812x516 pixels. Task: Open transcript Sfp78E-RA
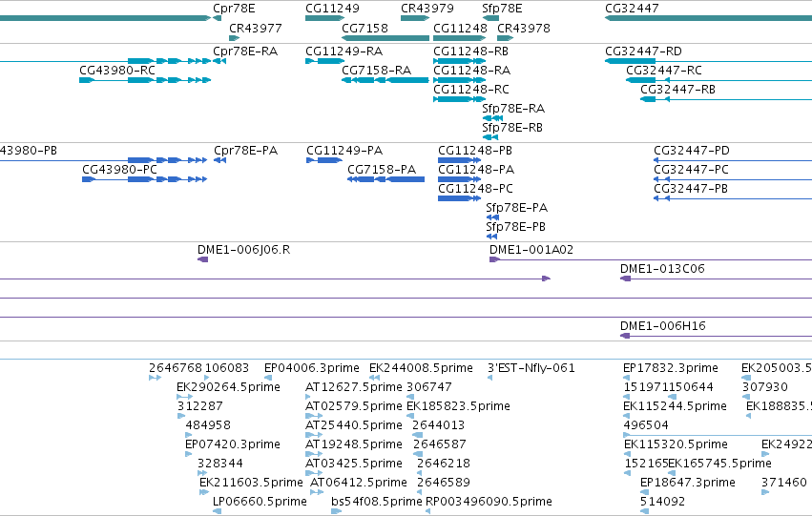pos(513,108)
